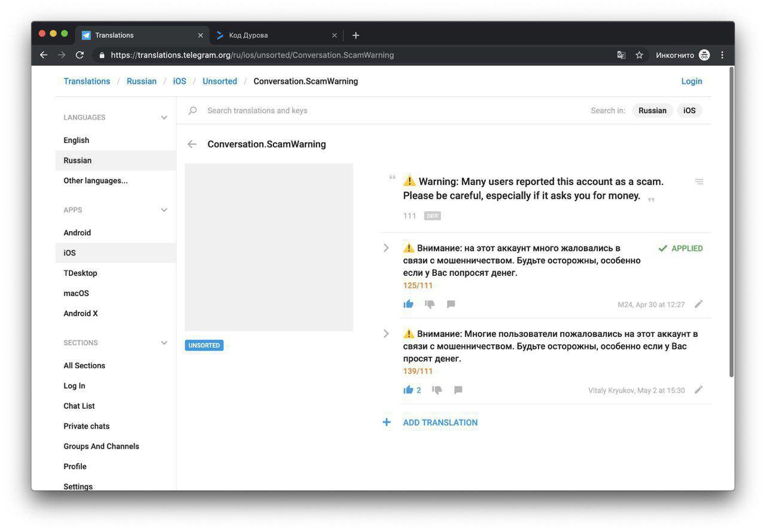Viewport: 766px width, 532px height.
Task: Click the Login link
Action: pyautogui.click(x=692, y=81)
